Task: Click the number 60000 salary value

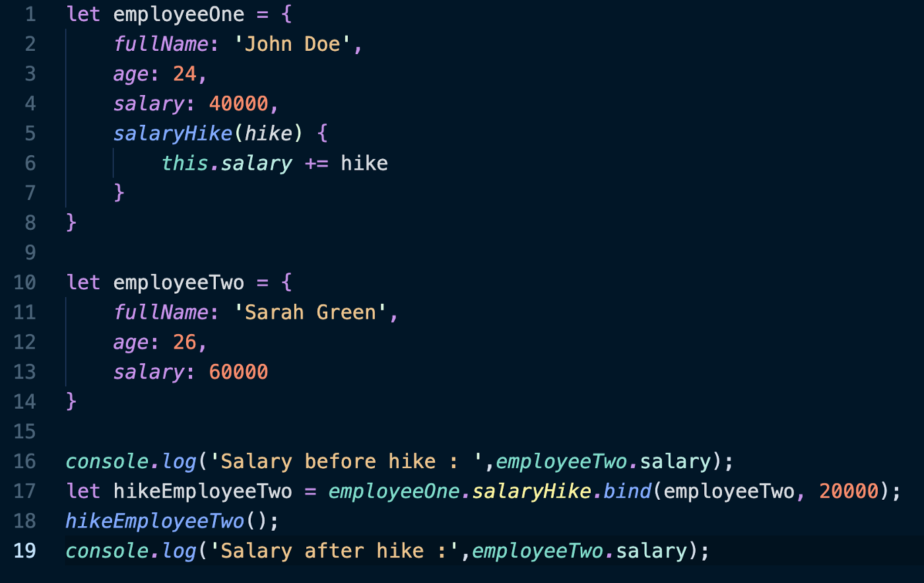Action: (238, 372)
